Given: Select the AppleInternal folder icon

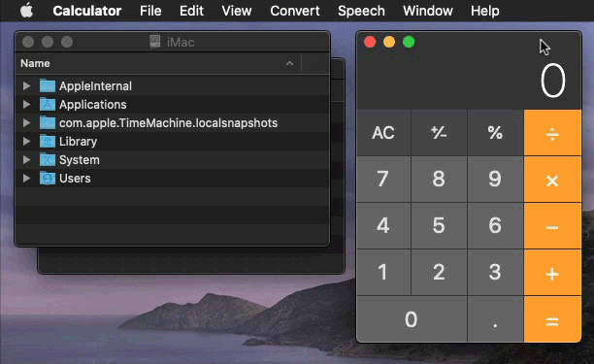Looking at the screenshot, I should click(48, 86).
